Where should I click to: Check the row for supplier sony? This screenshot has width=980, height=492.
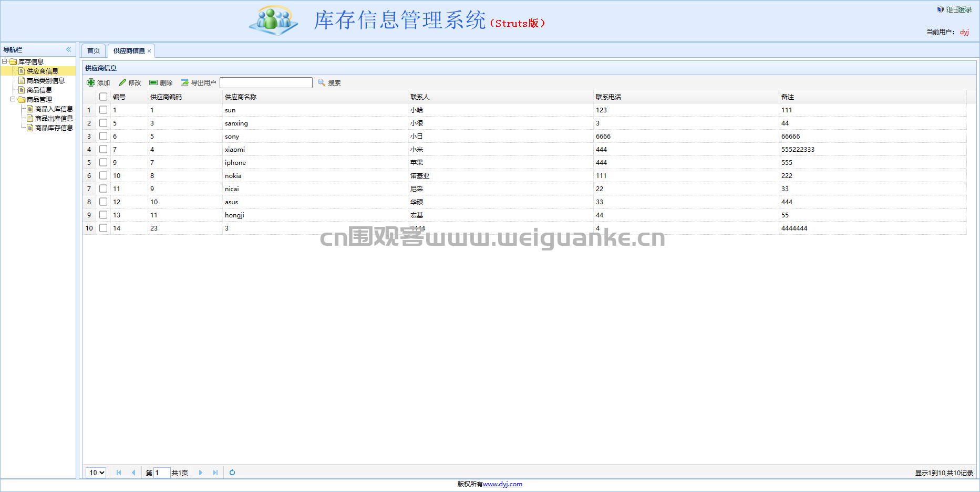[104, 136]
